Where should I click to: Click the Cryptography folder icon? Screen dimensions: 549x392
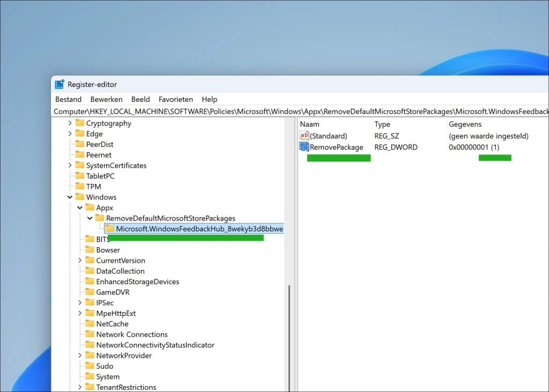click(80, 123)
